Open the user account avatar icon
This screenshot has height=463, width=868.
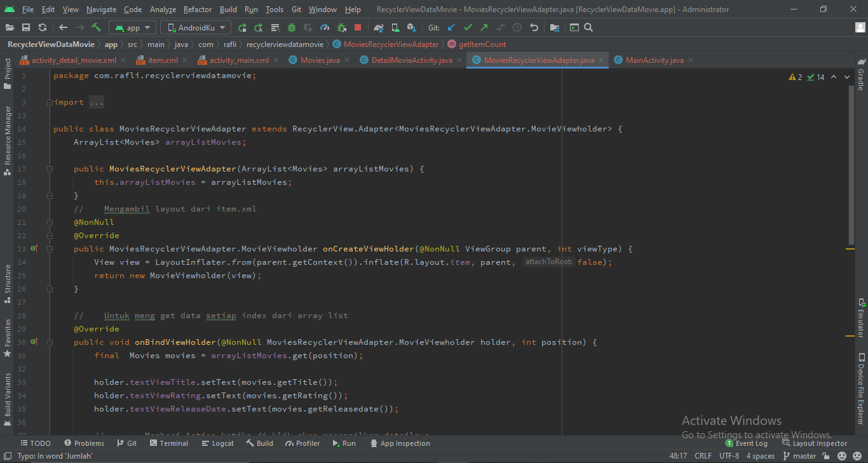click(860, 27)
